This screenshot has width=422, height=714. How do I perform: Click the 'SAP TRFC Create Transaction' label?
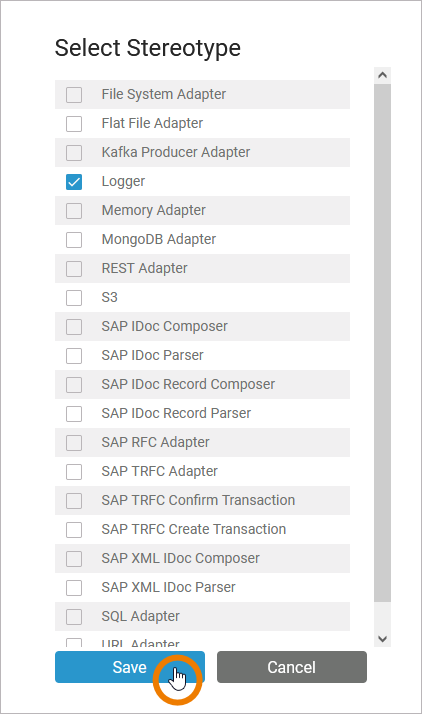tap(194, 529)
